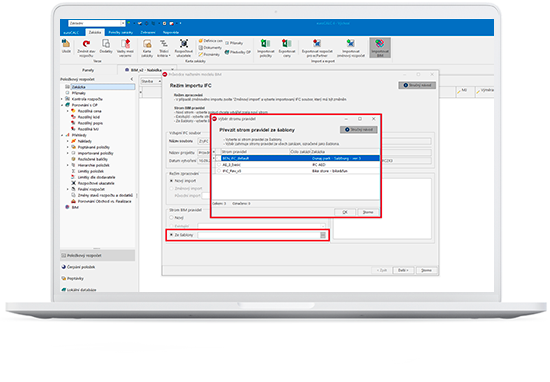Image resolution: width=550 pixels, height=382 pixels.
Task: Toggle header checkbox in Strom pravidel list
Action: point(218,152)
